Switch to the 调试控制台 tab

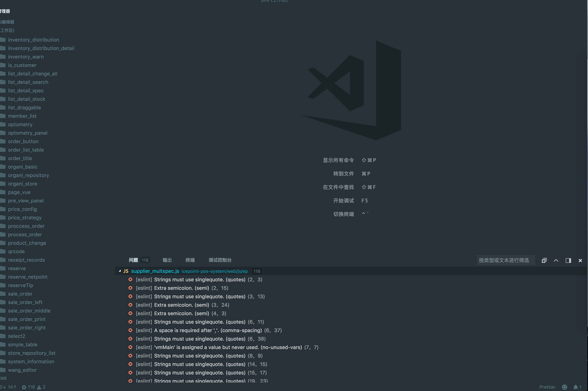click(220, 260)
